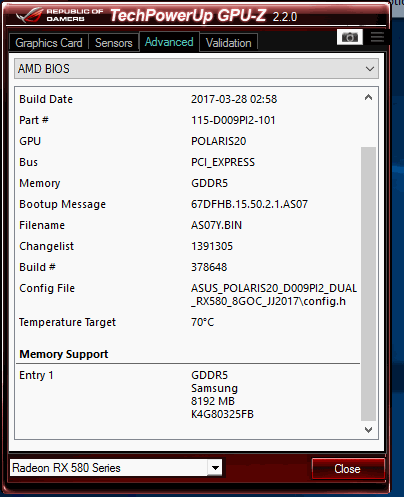The height and width of the screenshot is (497, 404).
Task: Click the Memory Support heading
Action: pos(64,354)
